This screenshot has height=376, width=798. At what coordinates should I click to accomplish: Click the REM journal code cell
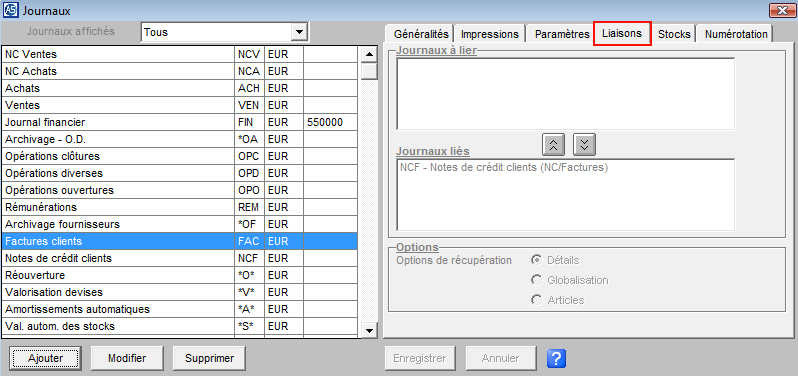249,207
